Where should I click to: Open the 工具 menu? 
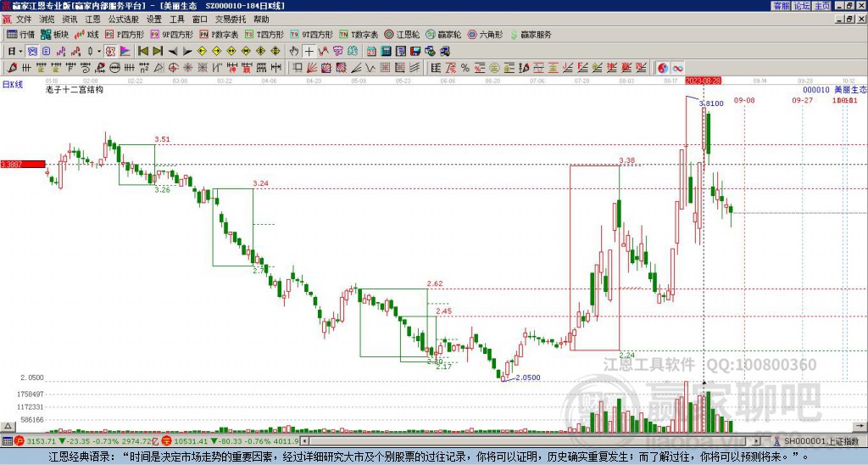(x=177, y=20)
